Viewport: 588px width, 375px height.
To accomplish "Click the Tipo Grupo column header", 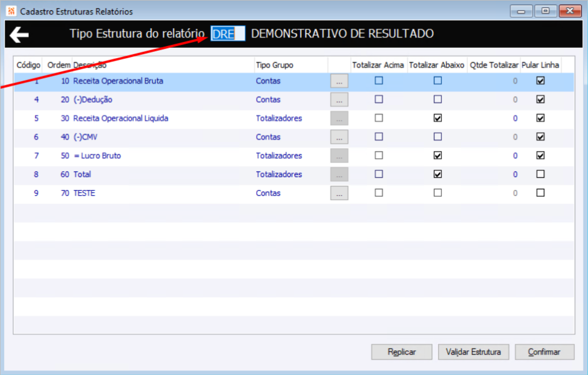I will point(275,65).
